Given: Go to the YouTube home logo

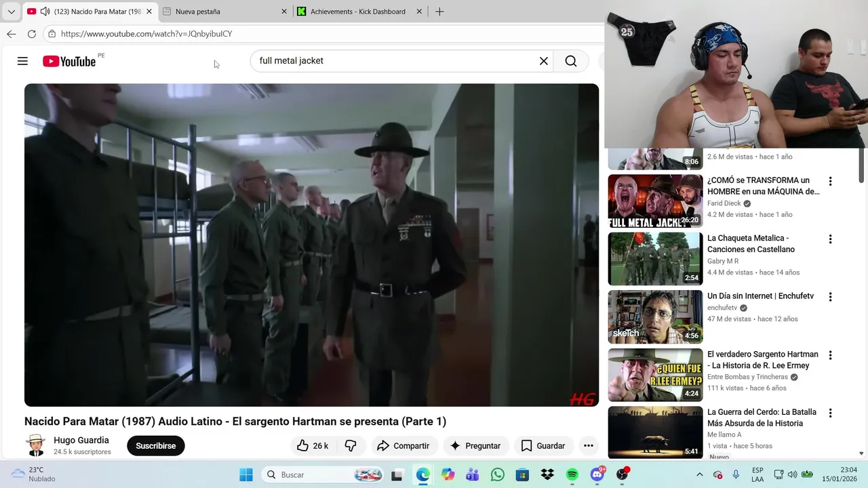Looking at the screenshot, I should pyautogui.click(x=69, y=61).
